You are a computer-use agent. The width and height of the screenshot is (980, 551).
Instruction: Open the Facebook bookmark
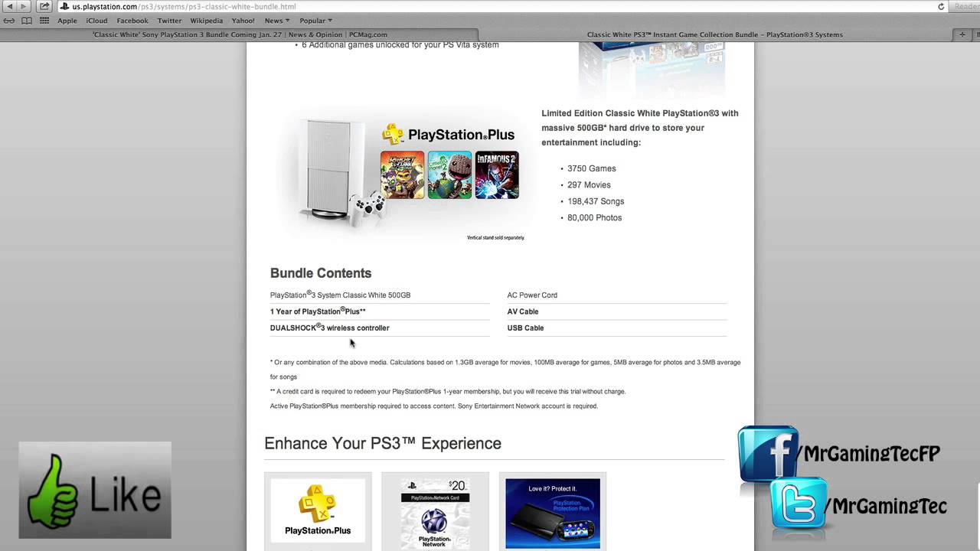[x=132, y=21]
